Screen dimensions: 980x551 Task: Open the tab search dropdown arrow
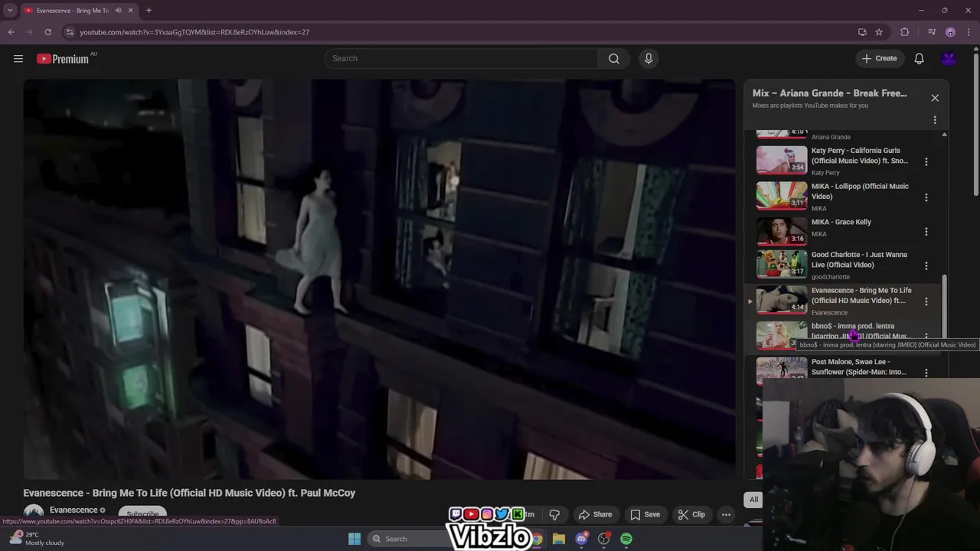[x=10, y=10]
